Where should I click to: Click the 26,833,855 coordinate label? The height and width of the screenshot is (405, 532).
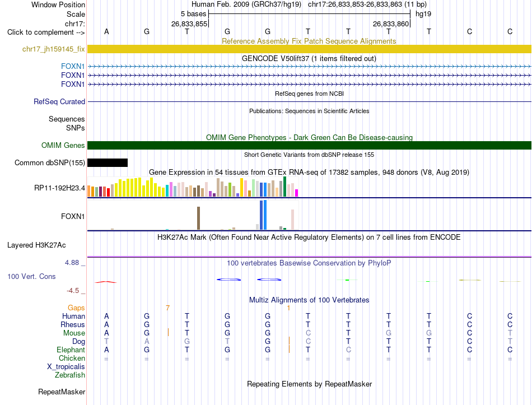[189, 24]
